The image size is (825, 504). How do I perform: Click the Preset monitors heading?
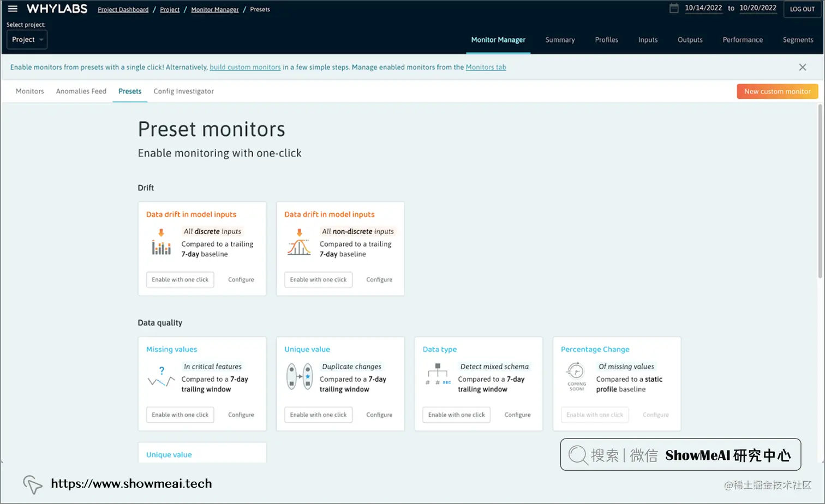pos(211,129)
